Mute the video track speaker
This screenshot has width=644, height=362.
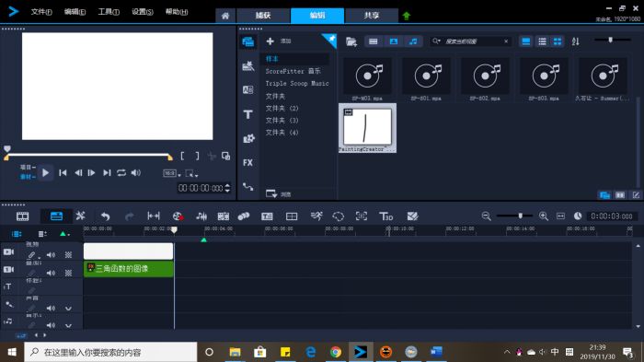click(51, 254)
